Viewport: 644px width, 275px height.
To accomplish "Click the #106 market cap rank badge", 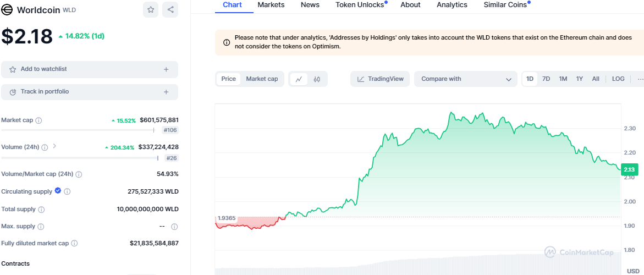I will click(170, 130).
